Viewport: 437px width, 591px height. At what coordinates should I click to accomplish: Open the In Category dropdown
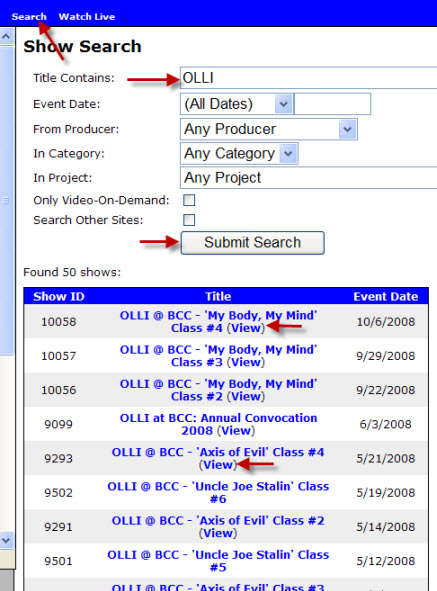click(239, 153)
